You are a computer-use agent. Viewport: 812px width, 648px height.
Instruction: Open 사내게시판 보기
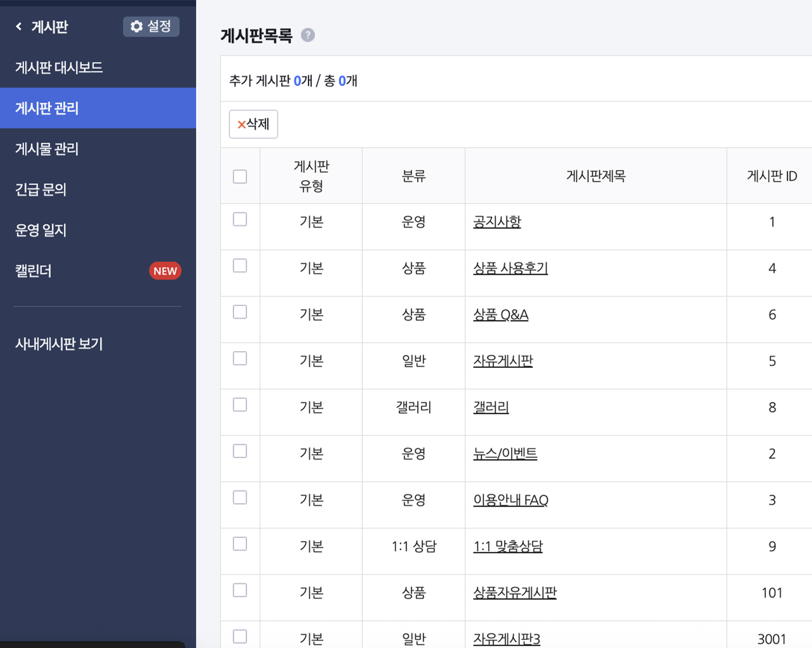(59, 344)
